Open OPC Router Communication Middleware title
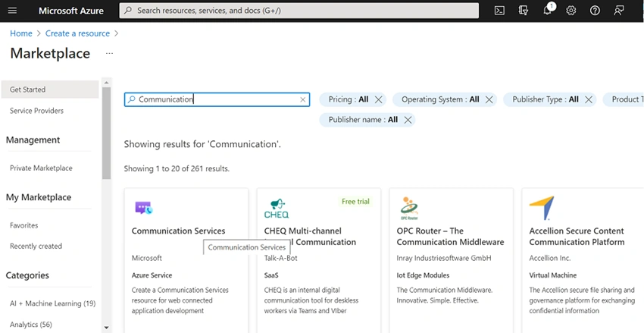Image resolution: width=644 pixels, height=333 pixels. click(450, 237)
